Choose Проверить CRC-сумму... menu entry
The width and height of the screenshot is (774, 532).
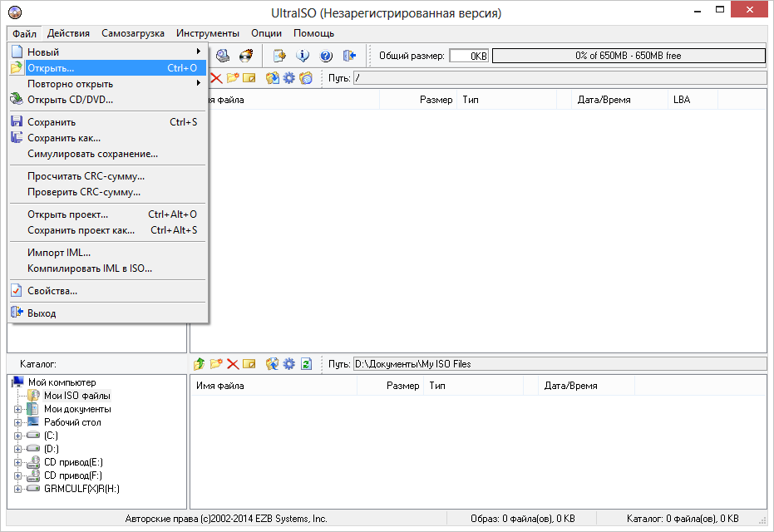coord(107,192)
